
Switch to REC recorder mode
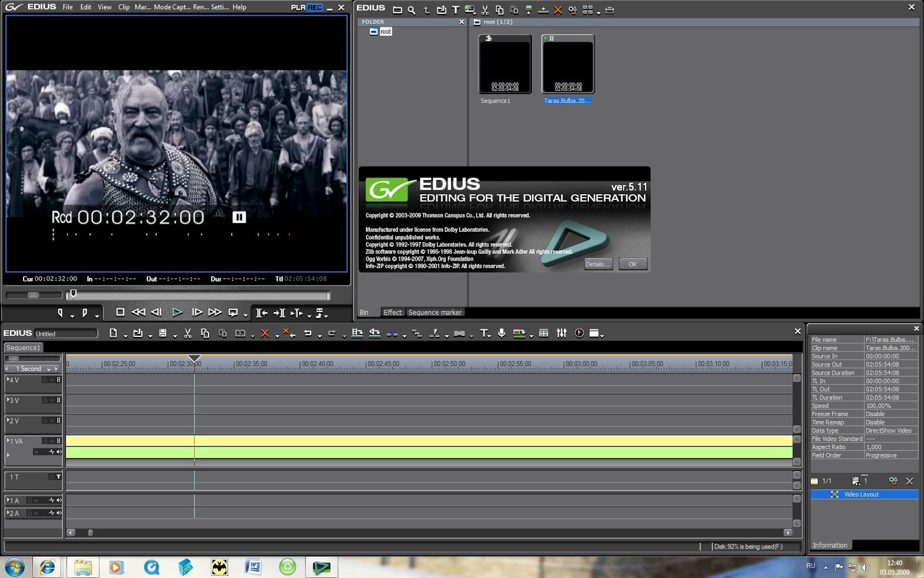point(315,7)
